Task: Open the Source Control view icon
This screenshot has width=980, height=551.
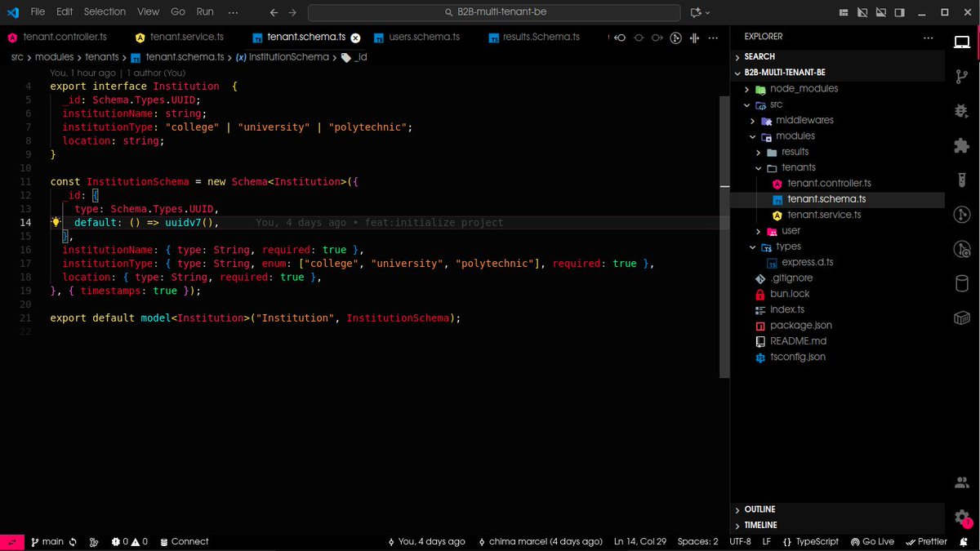Action: 961,76
